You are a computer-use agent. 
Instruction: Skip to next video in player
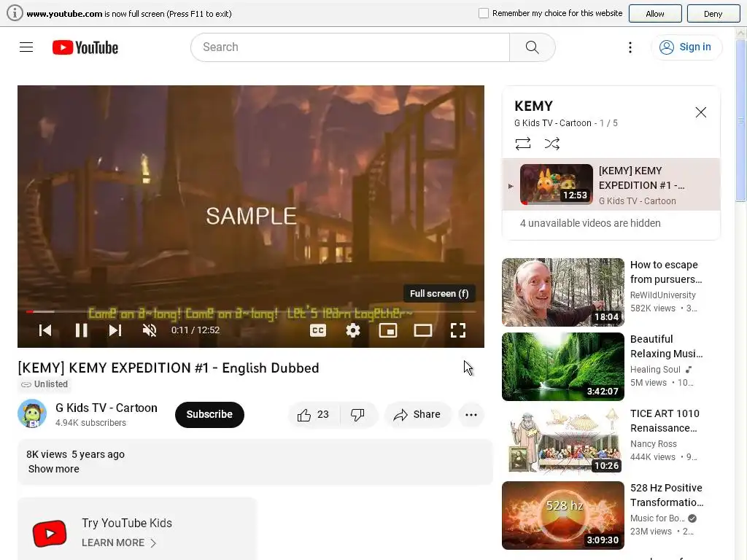[x=115, y=330]
